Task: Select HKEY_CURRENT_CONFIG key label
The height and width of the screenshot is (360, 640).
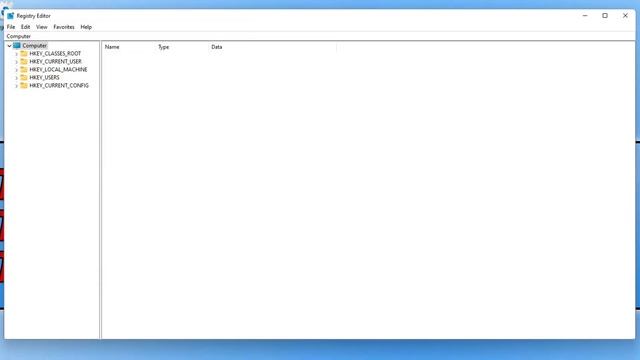Action: coord(59,85)
